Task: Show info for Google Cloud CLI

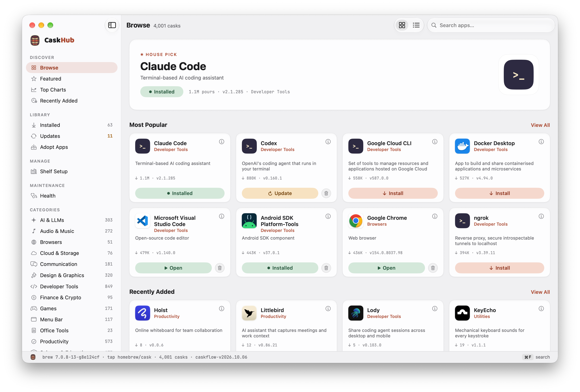Action: pyautogui.click(x=434, y=142)
